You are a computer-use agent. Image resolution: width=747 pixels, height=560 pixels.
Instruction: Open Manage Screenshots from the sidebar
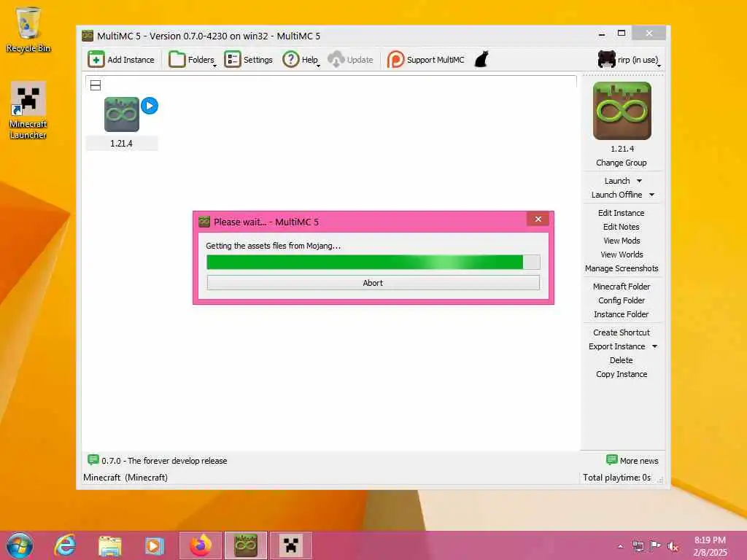point(622,268)
